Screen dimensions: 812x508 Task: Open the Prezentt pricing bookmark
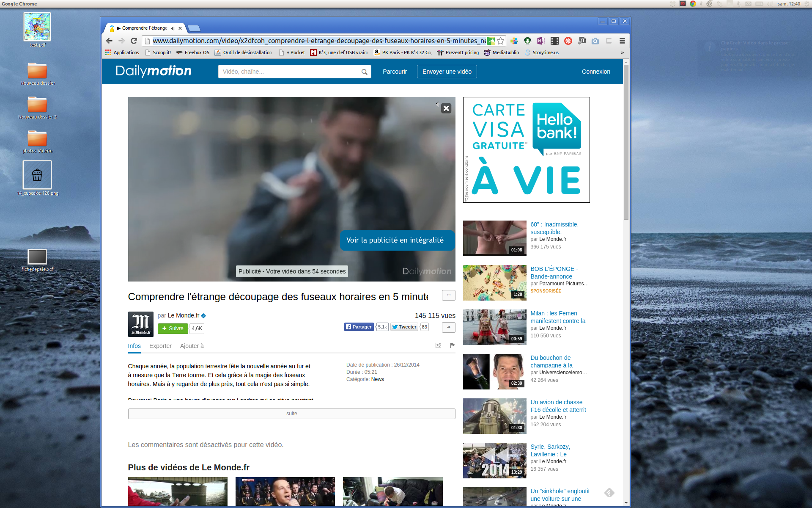[458, 52]
